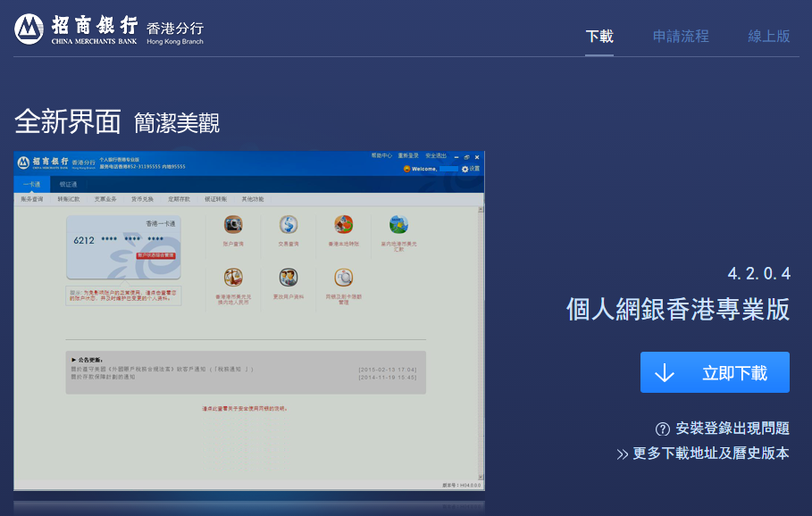The image size is (812, 516).
Task: Select the 香港本地转账 local transfer icon
Action: 343,225
